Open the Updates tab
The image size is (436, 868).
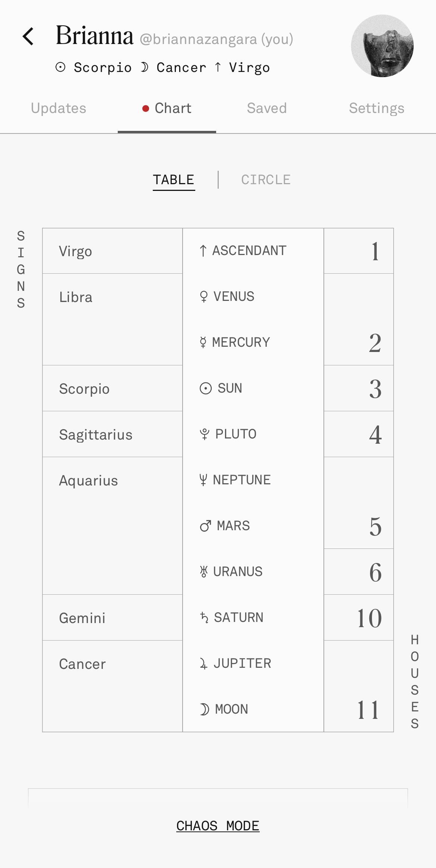click(59, 108)
